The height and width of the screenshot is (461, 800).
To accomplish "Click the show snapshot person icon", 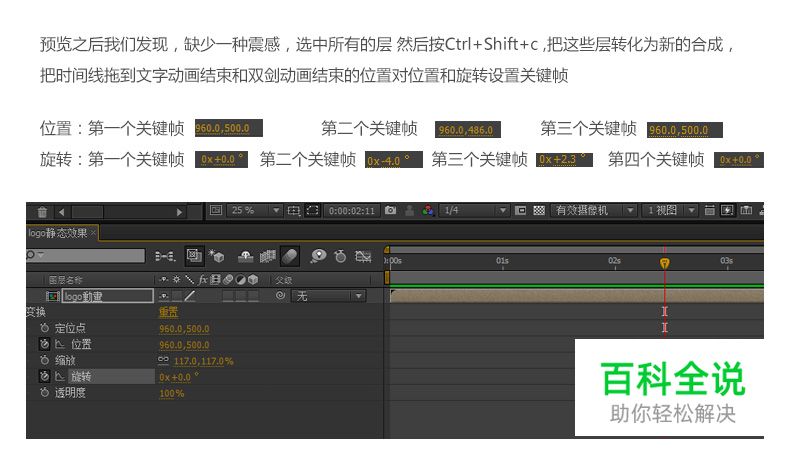I will pyautogui.click(x=409, y=211).
